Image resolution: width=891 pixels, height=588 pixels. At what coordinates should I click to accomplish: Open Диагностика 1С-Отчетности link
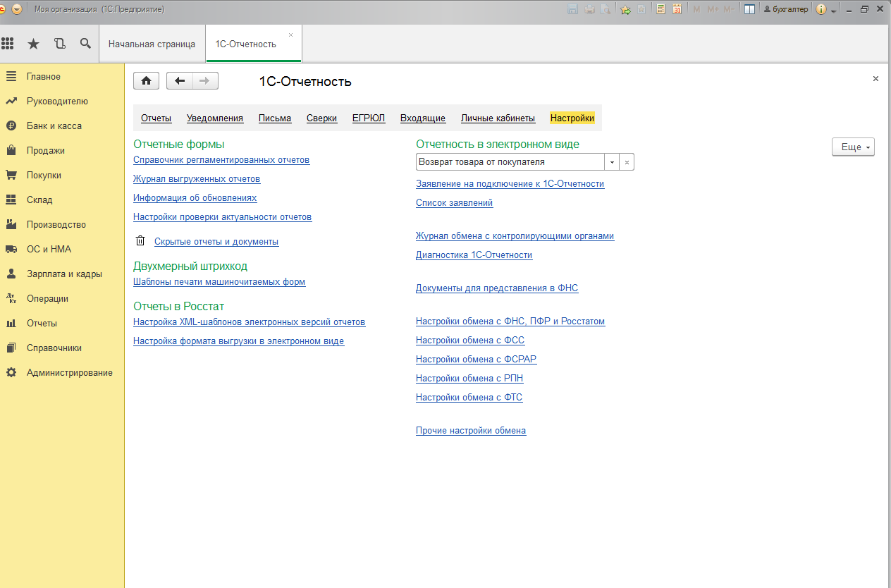(474, 255)
